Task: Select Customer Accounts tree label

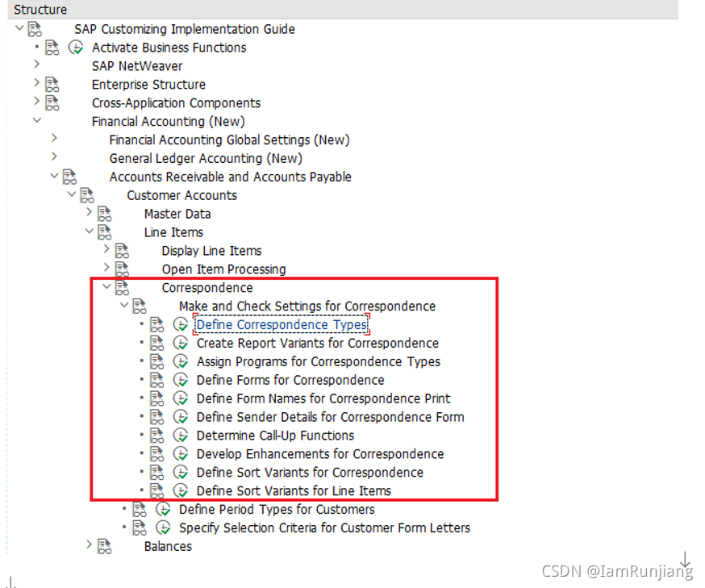Action: pyautogui.click(x=181, y=195)
